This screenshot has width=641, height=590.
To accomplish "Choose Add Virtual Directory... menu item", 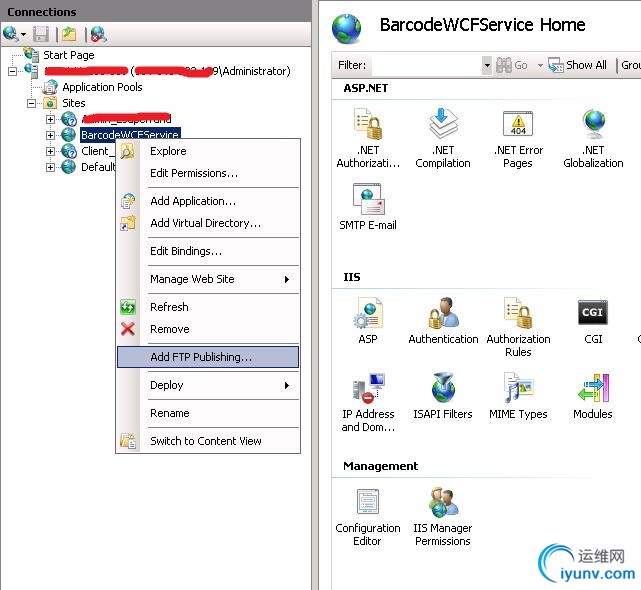I will coord(208,223).
